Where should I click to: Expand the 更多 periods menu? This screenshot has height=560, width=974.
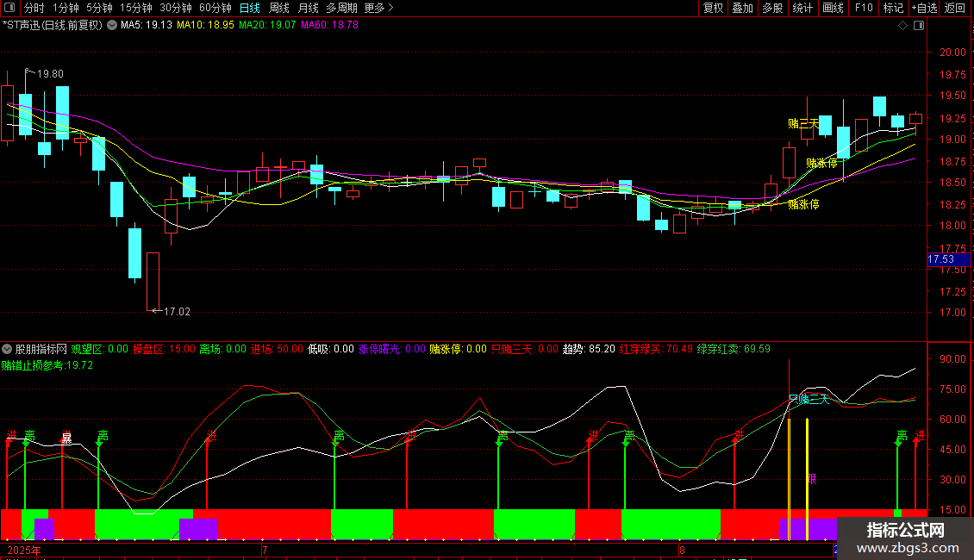point(379,8)
